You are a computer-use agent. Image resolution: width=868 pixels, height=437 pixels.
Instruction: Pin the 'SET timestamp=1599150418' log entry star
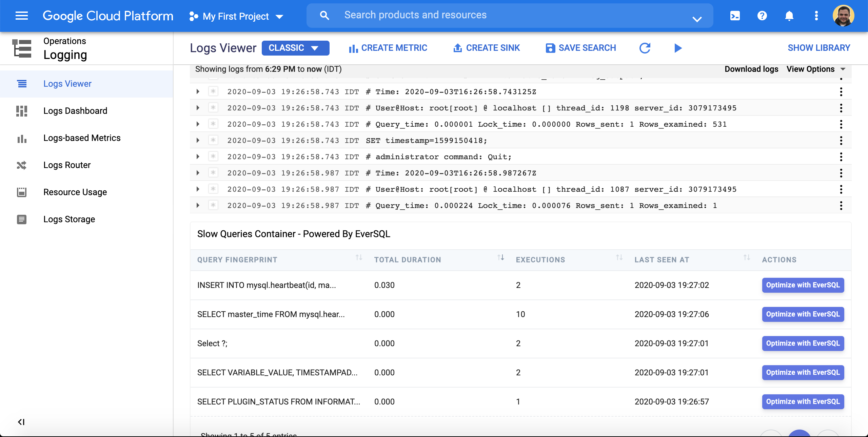pos(213,140)
